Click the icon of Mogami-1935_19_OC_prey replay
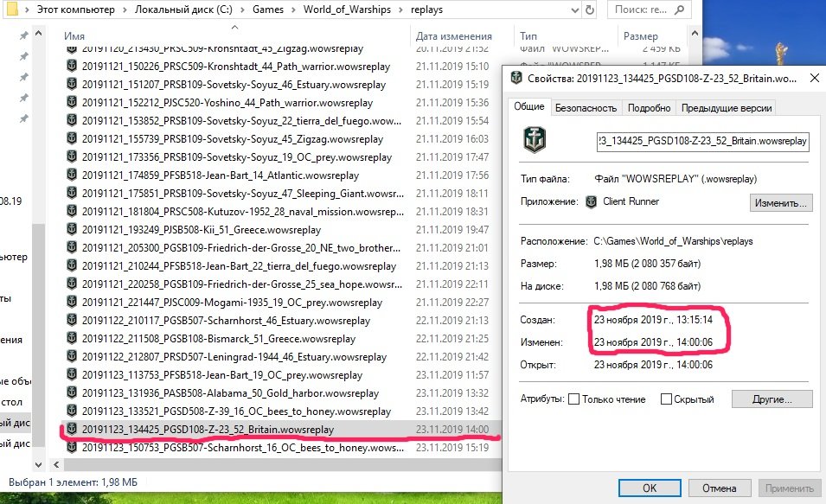The image size is (826, 504). 72,302
